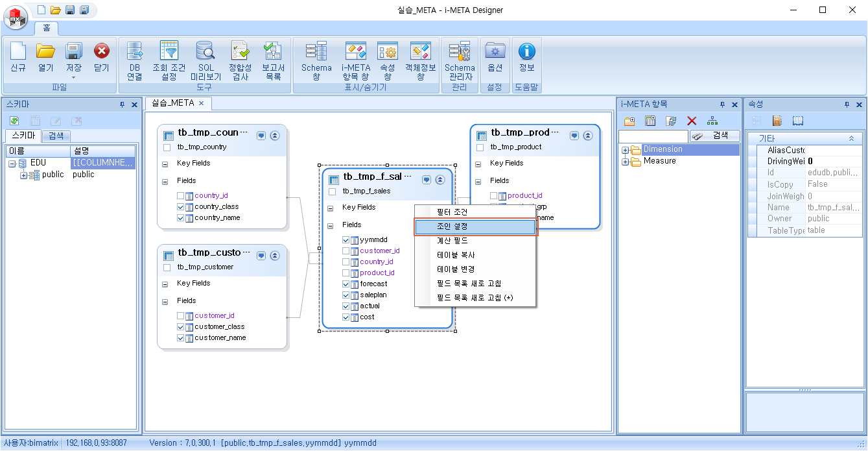Viewport: 868px width, 451px height.
Task: Click the add folder icon in i-META 항목
Action: 629,121
